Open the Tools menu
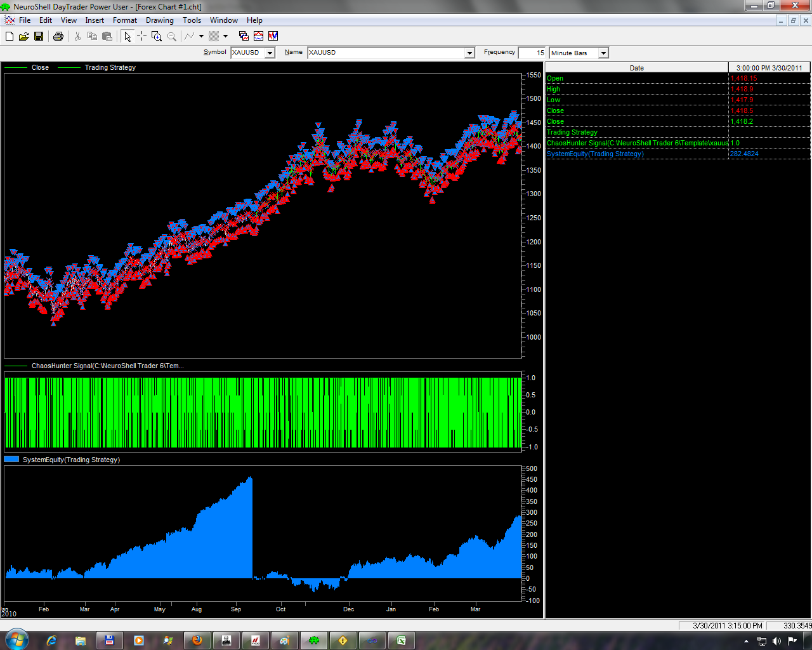 click(192, 20)
